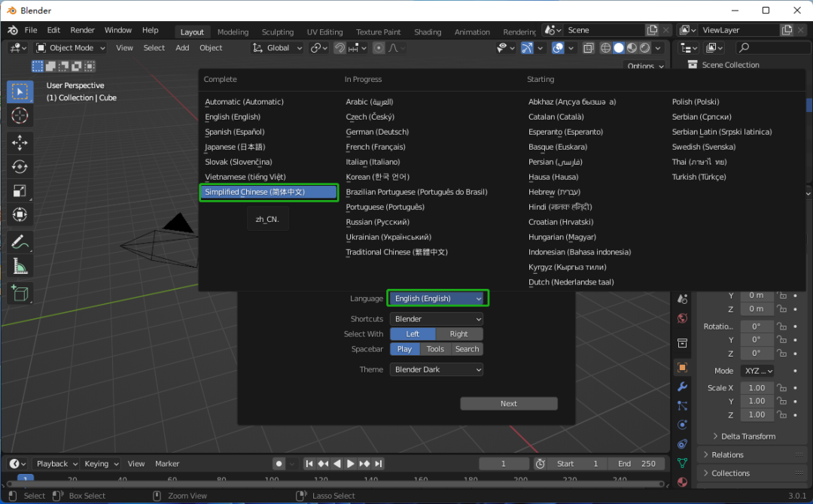The width and height of the screenshot is (813, 504).
Task: Open the Keying dropdown
Action: 101,463
